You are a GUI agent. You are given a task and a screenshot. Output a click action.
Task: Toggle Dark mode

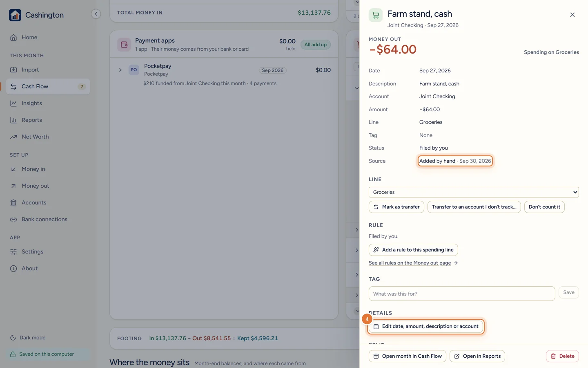click(28, 338)
